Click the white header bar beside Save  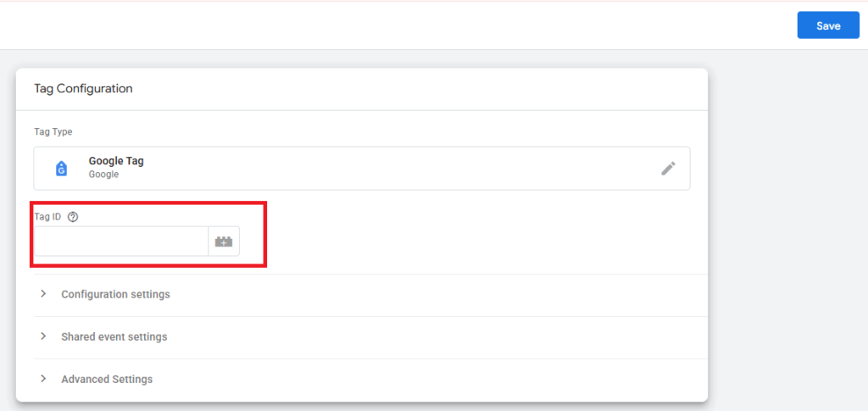pyautogui.click(x=387, y=25)
